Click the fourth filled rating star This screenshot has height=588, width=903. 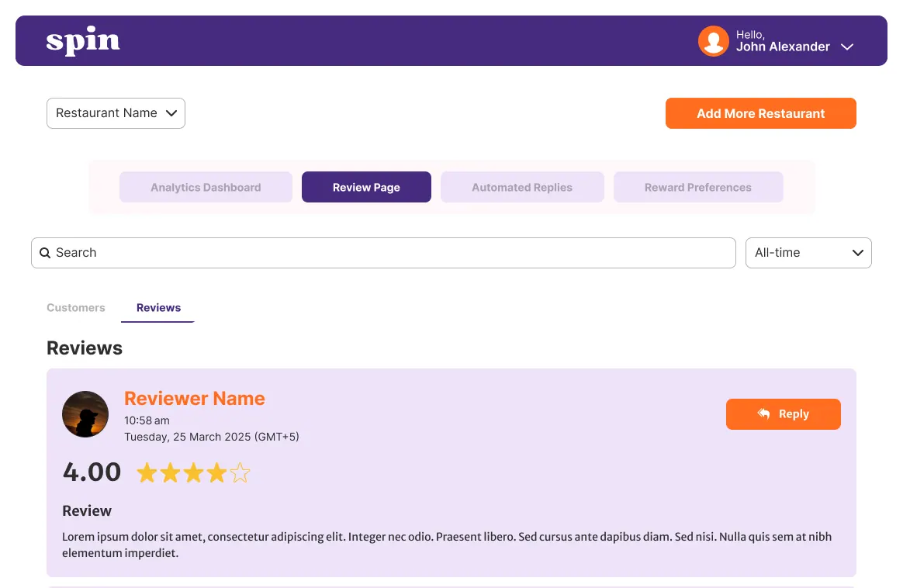pyautogui.click(x=216, y=473)
